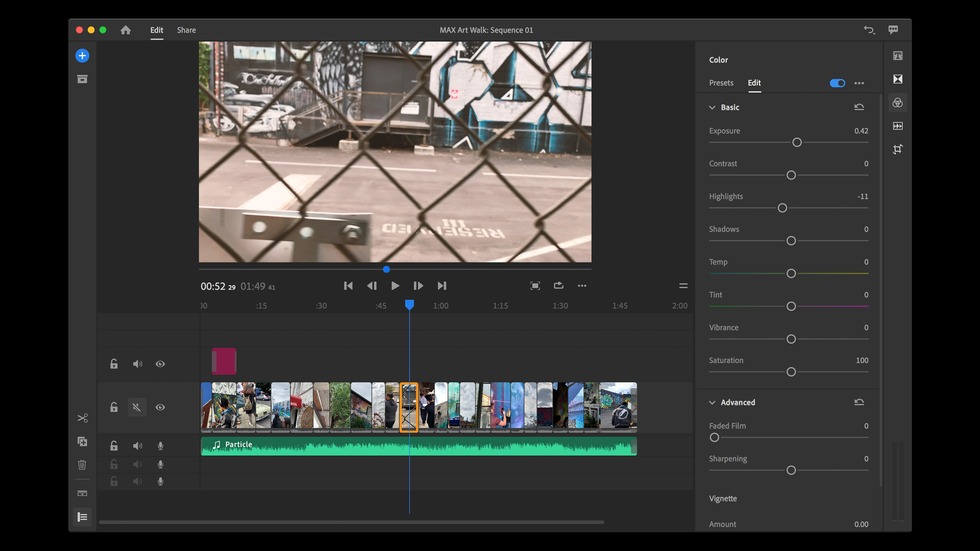Click the Exposure slider handle
Image resolution: width=980 pixels, height=551 pixels.
[x=797, y=143]
